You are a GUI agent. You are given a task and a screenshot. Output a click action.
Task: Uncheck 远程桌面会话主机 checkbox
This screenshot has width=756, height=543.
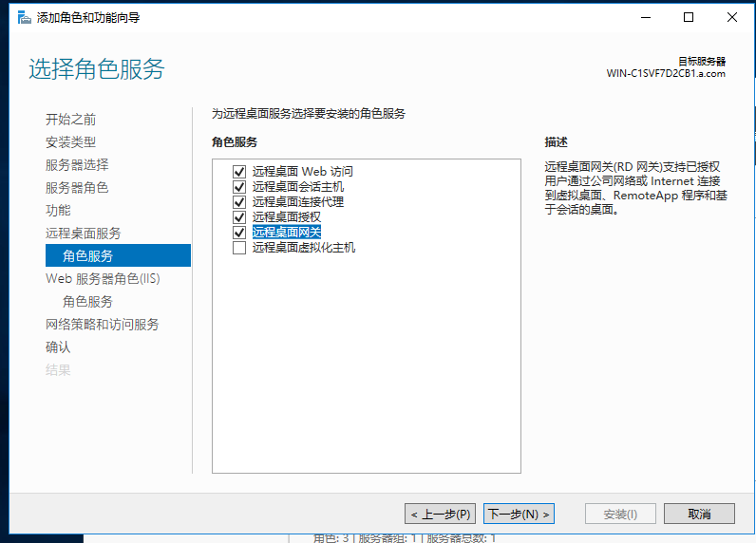coord(239,187)
